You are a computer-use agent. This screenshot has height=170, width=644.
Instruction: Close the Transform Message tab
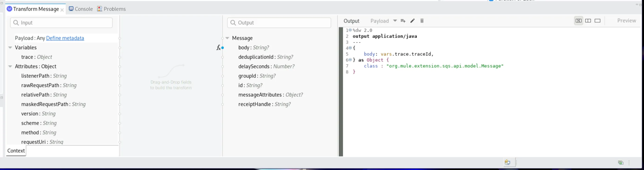[62, 10]
